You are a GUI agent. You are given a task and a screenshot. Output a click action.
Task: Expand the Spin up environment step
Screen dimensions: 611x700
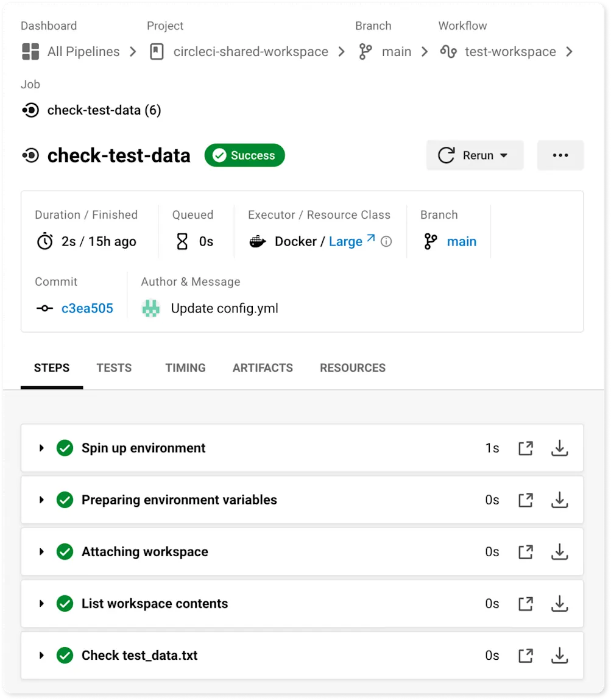coord(41,448)
